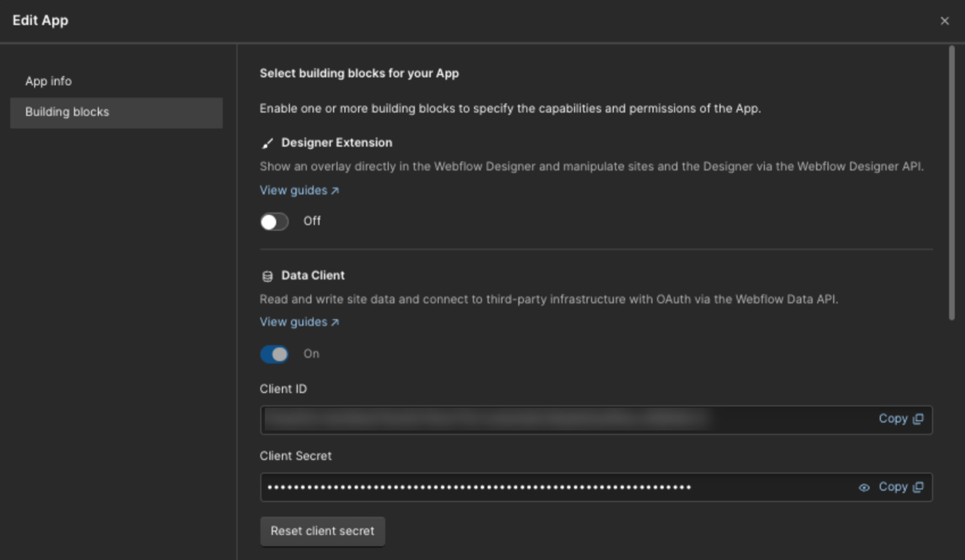This screenshot has width=965, height=560.
Task: Click the Designer Extension brush icon
Action: coord(267,143)
